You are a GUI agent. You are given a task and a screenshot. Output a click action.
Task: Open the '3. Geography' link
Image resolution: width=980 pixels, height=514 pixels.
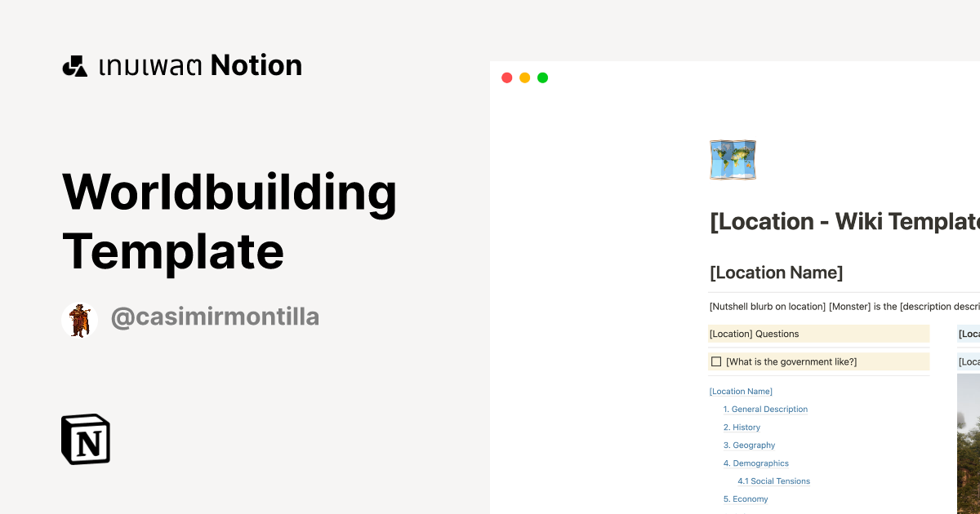pyautogui.click(x=749, y=445)
